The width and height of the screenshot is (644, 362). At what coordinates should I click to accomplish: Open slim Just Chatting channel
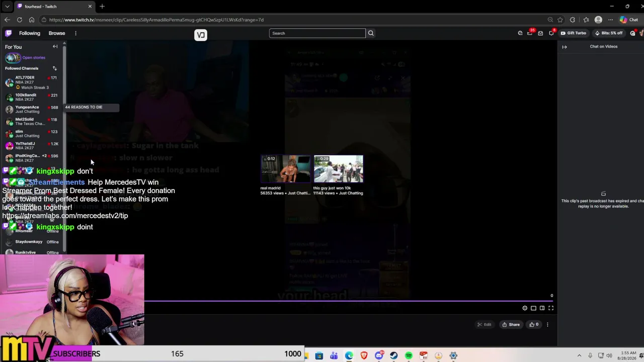(31, 133)
